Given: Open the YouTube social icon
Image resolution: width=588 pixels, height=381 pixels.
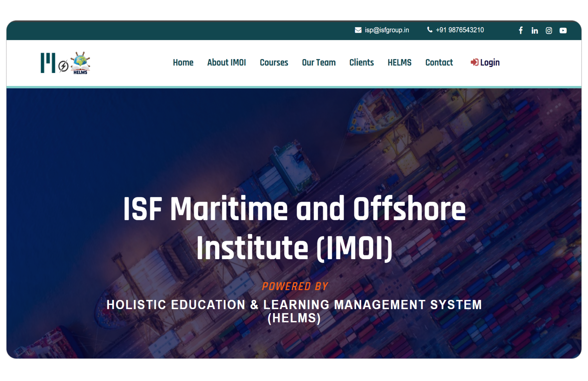Looking at the screenshot, I should (x=563, y=31).
